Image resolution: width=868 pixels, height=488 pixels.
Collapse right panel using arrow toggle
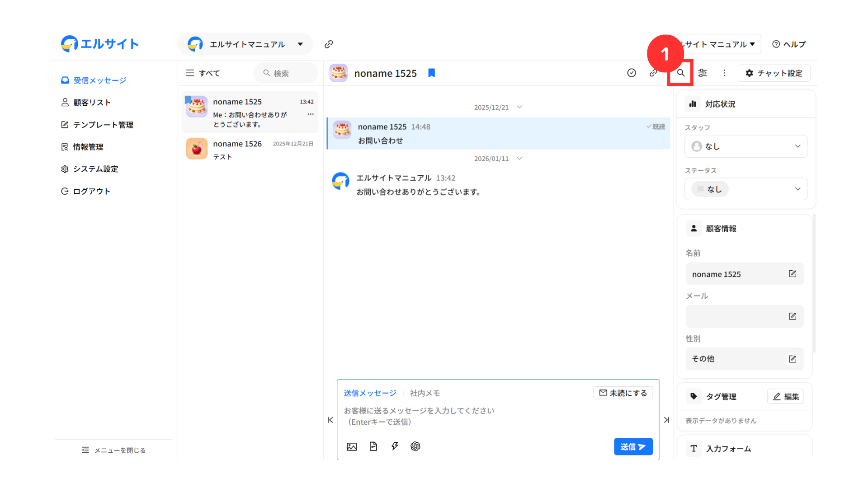(x=666, y=420)
